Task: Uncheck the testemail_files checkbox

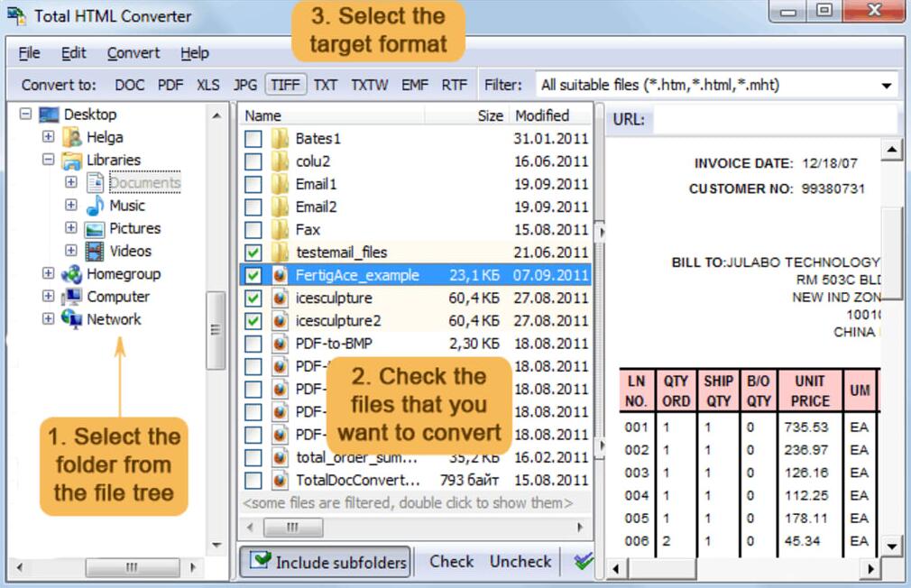Action: [253, 253]
